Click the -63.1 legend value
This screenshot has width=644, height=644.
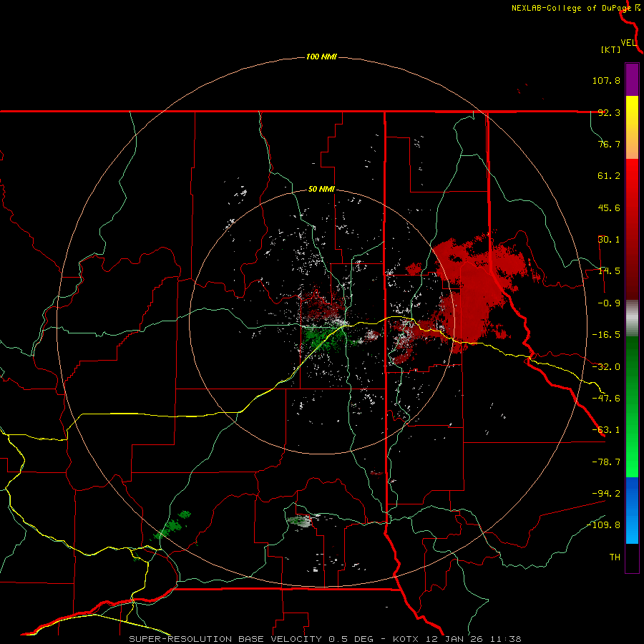606,430
